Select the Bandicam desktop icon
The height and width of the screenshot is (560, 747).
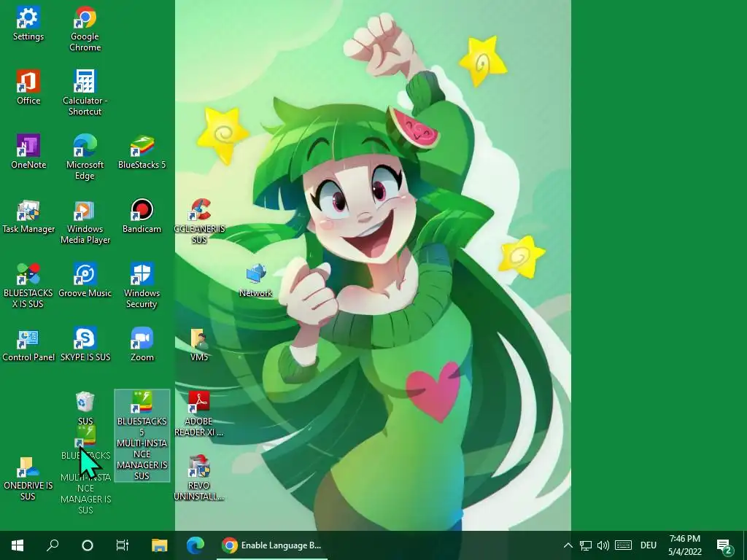(x=142, y=216)
